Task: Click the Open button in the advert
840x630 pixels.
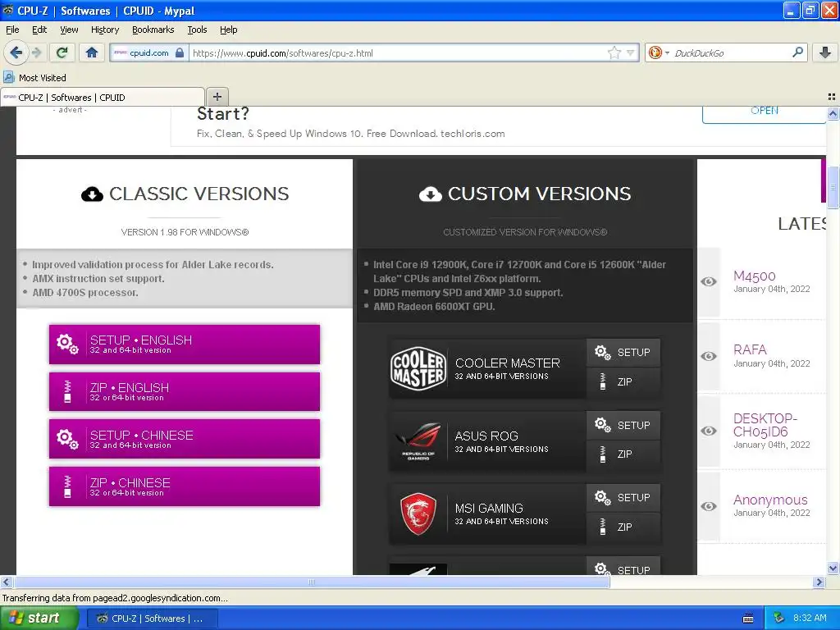Action: tap(764, 113)
